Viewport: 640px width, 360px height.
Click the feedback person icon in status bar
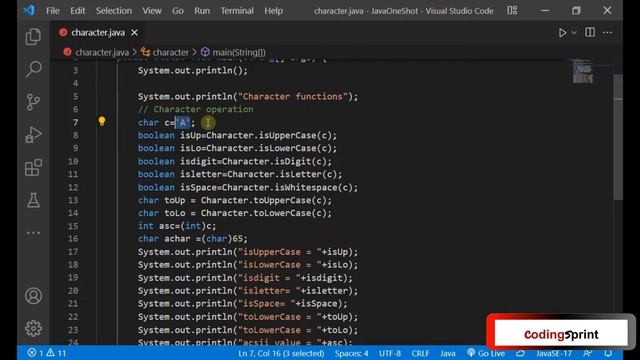pos(587,353)
